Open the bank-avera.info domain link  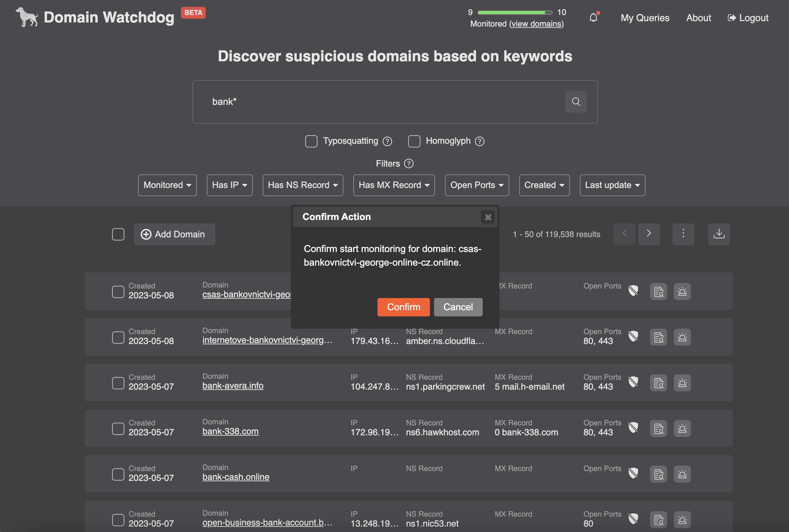(x=233, y=386)
